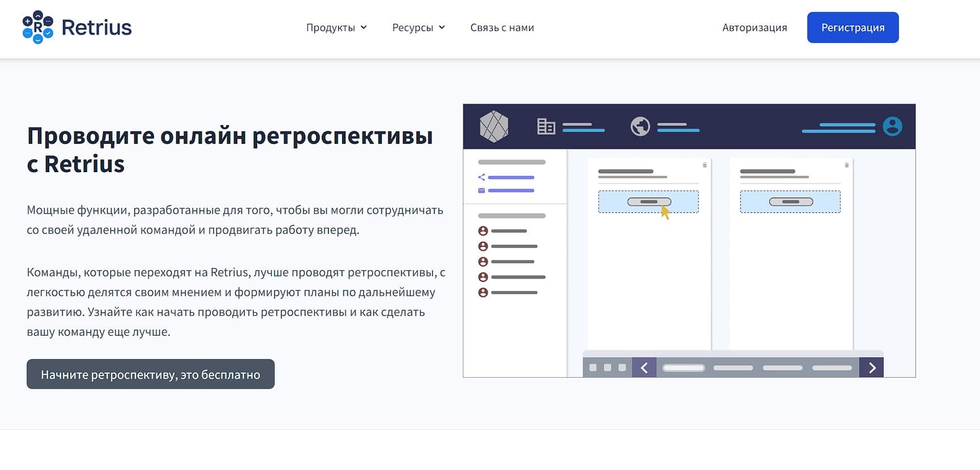Viewport: 980px width, 470px height.
Task: Click the Регистрация button
Action: click(853, 27)
